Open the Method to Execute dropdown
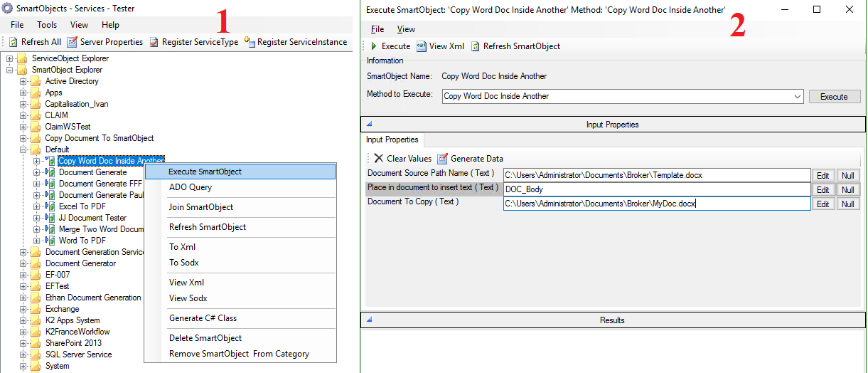This screenshot has height=373, width=868. 797,96
